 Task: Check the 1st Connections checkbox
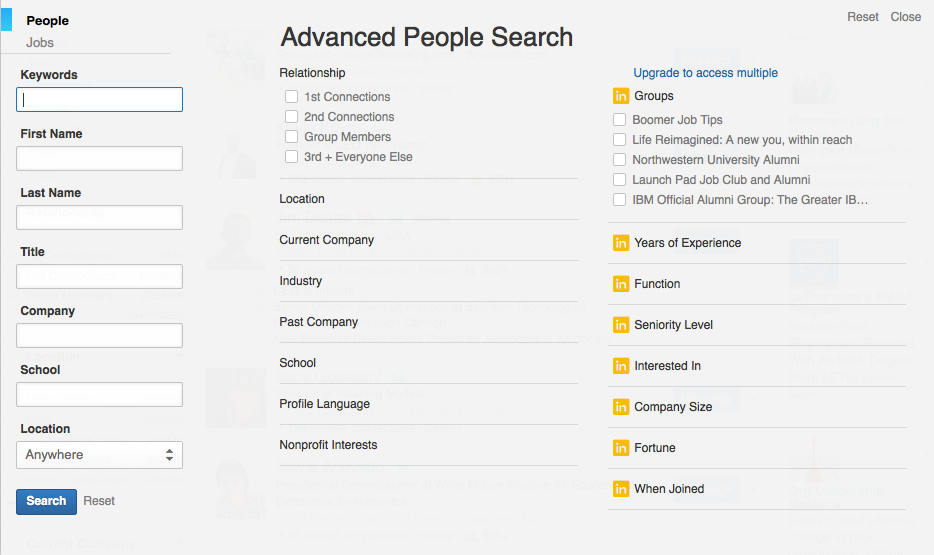pos(292,97)
